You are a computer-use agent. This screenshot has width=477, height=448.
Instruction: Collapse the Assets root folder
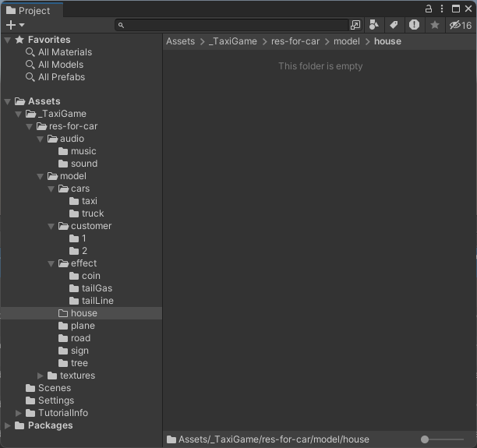(8, 101)
